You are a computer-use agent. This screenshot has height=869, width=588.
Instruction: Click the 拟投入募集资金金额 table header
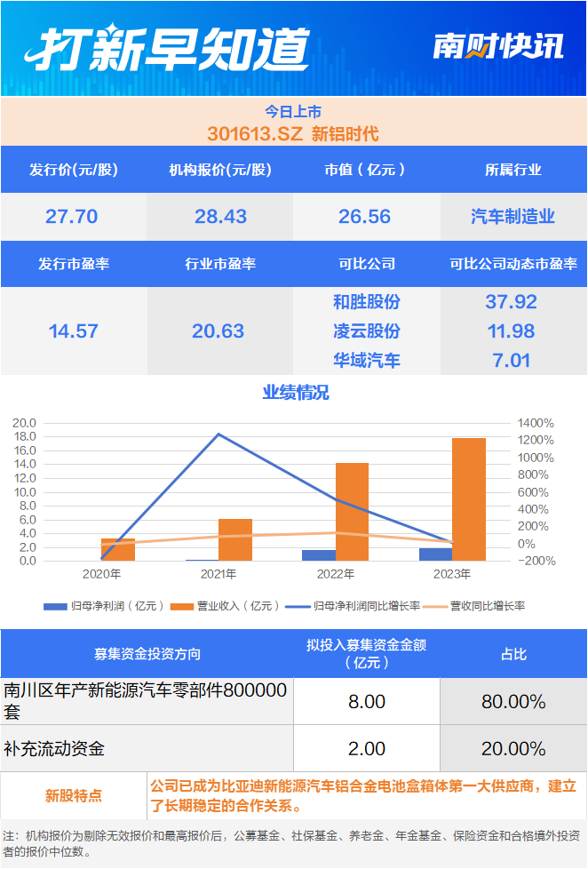click(367, 653)
